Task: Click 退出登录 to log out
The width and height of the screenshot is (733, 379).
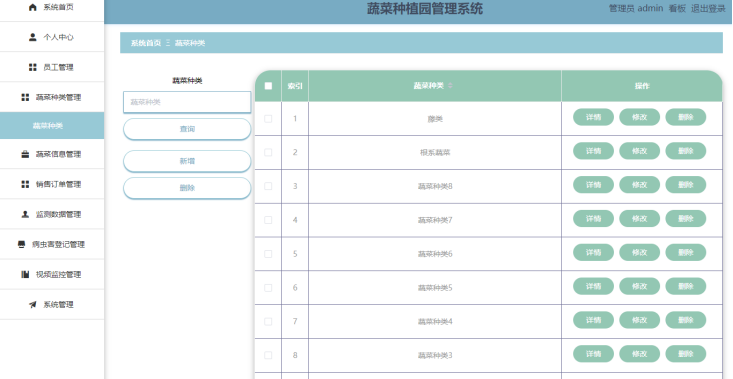Action: point(708,8)
